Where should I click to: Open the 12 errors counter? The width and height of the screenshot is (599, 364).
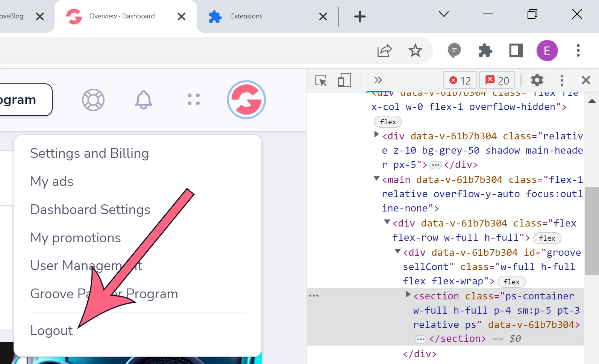[460, 80]
